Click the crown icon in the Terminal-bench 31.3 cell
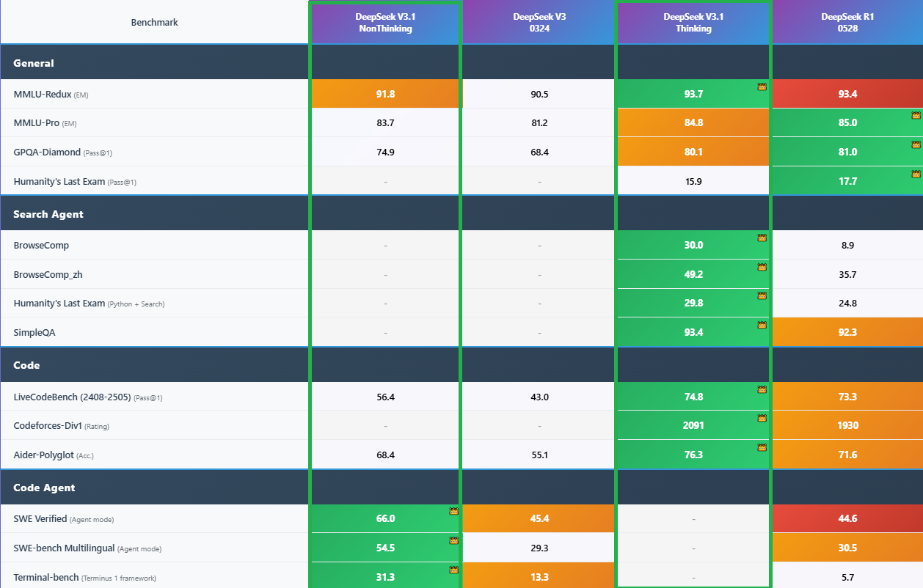This screenshot has height=588, width=923. point(453,570)
